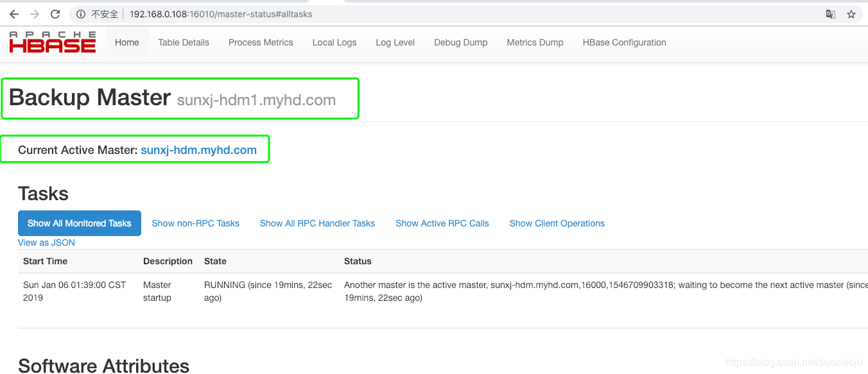Select Show Active RPC Calls

coord(442,223)
